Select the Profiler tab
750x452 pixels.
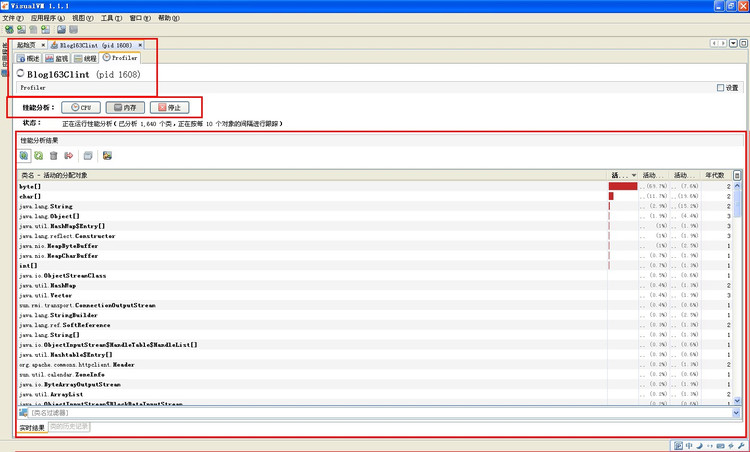tap(120, 58)
